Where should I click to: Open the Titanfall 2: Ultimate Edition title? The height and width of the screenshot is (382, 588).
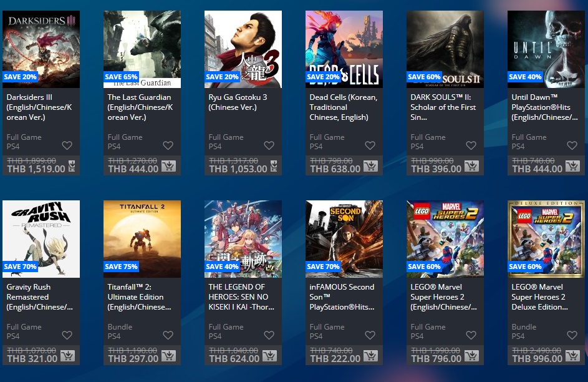click(x=139, y=297)
